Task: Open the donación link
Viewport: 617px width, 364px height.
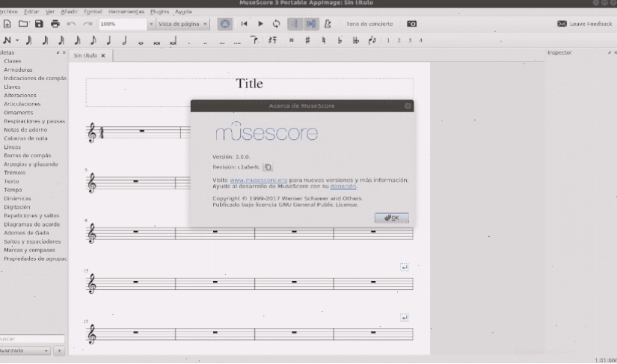Action: pyautogui.click(x=343, y=186)
